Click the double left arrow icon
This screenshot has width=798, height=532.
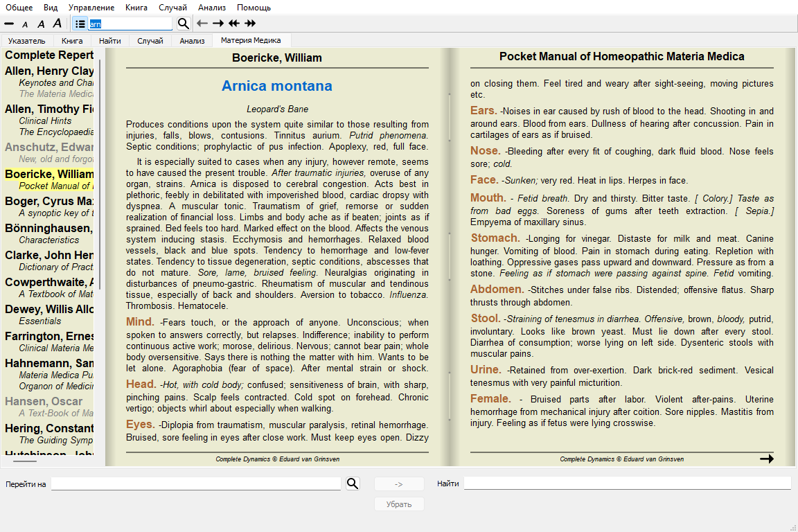[234, 24]
